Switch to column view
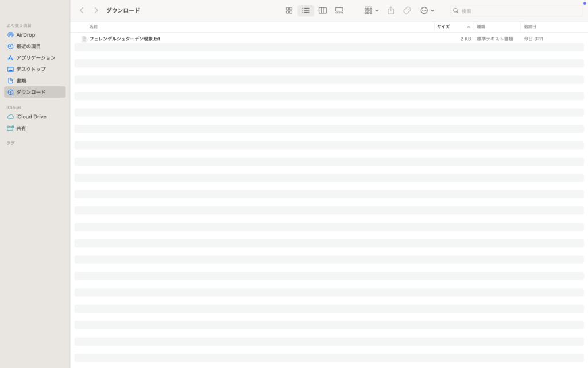 [323, 10]
